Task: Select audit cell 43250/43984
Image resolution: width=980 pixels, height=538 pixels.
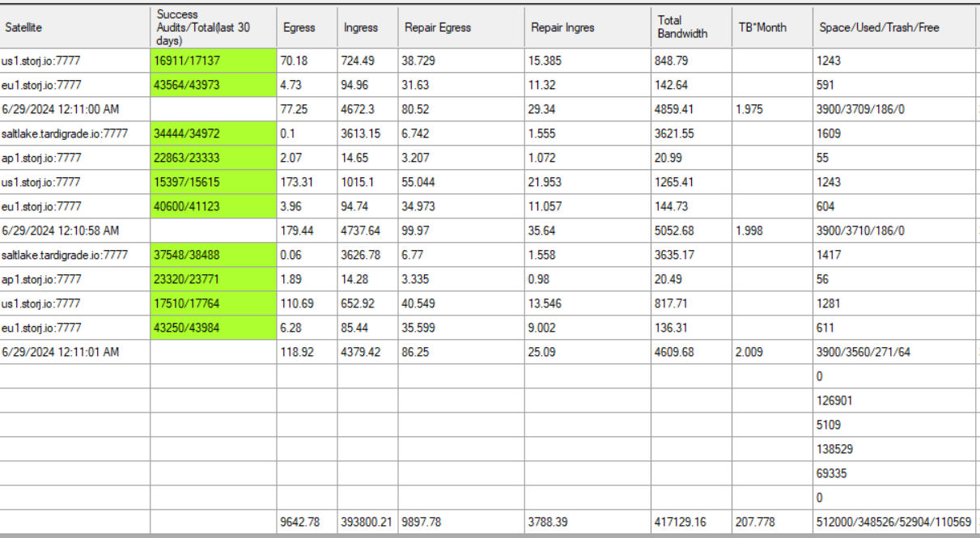Action: 213,328
